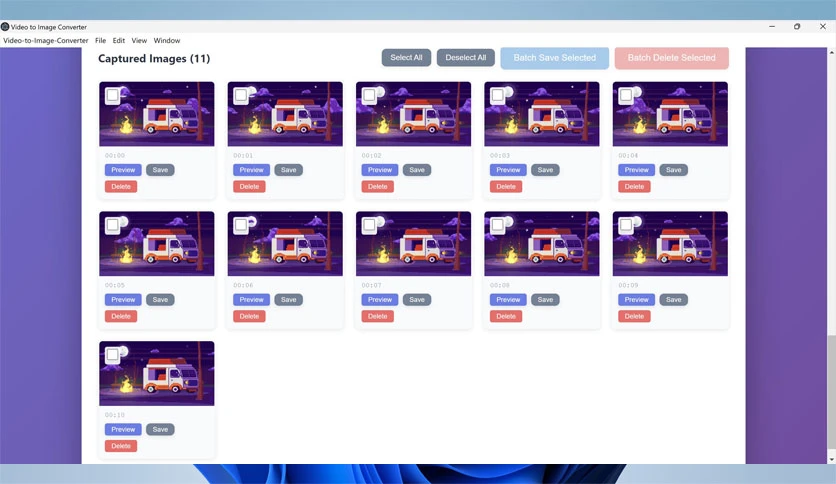Open the Video-to-Image-Converter menu
Viewport: 836px width, 484px height.
click(46, 41)
